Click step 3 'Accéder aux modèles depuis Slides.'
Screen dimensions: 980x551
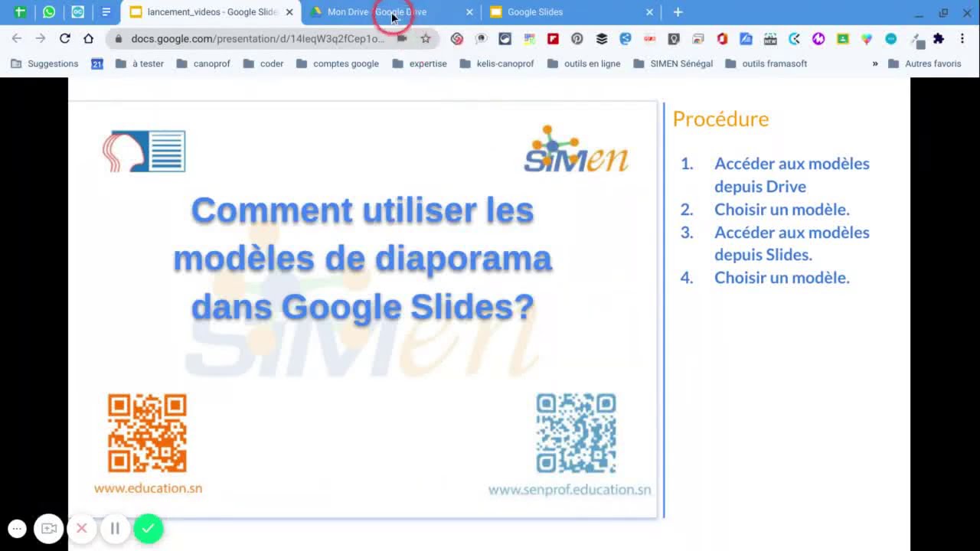(x=792, y=243)
